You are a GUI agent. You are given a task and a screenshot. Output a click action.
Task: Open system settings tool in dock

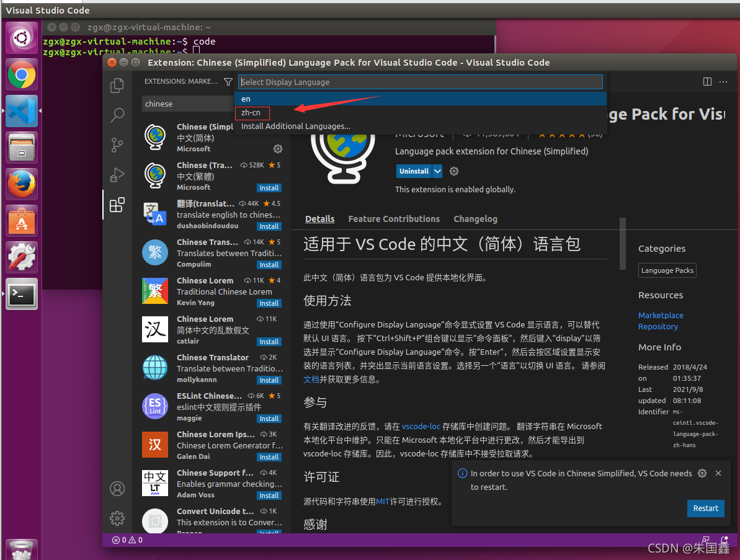[x=22, y=257]
